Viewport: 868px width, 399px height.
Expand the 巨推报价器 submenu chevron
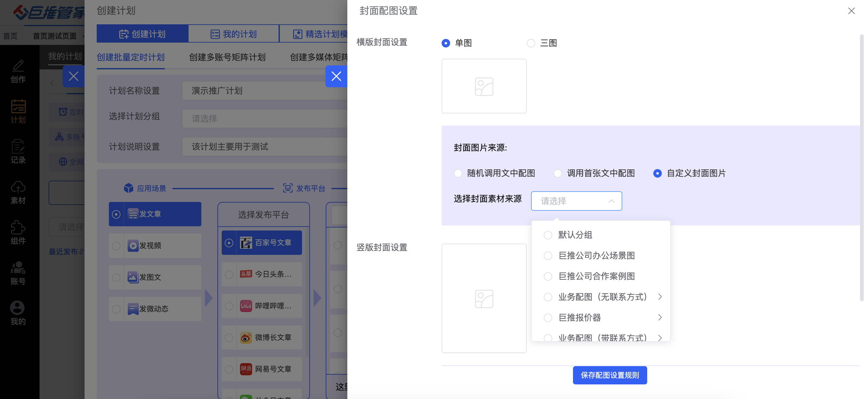coord(660,317)
